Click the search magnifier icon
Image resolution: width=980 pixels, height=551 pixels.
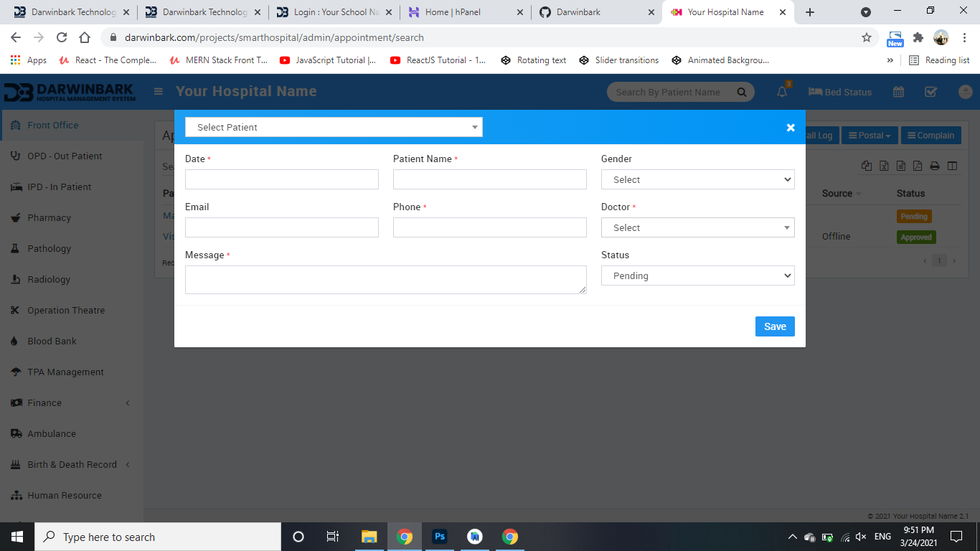pyautogui.click(x=742, y=92)
